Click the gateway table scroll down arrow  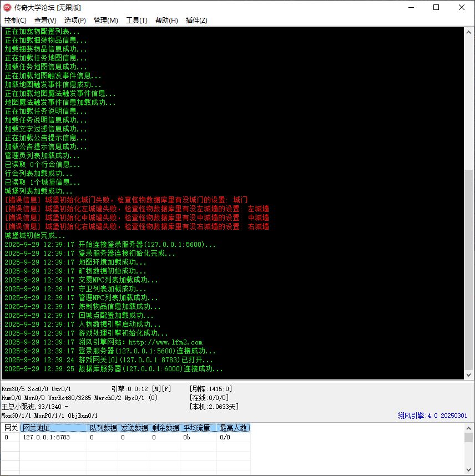coord(468,470)
